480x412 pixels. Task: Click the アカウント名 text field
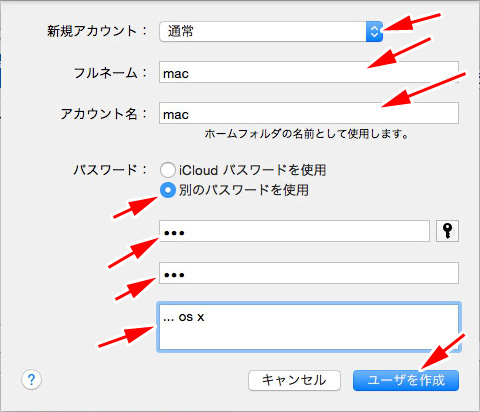point(309,113)
